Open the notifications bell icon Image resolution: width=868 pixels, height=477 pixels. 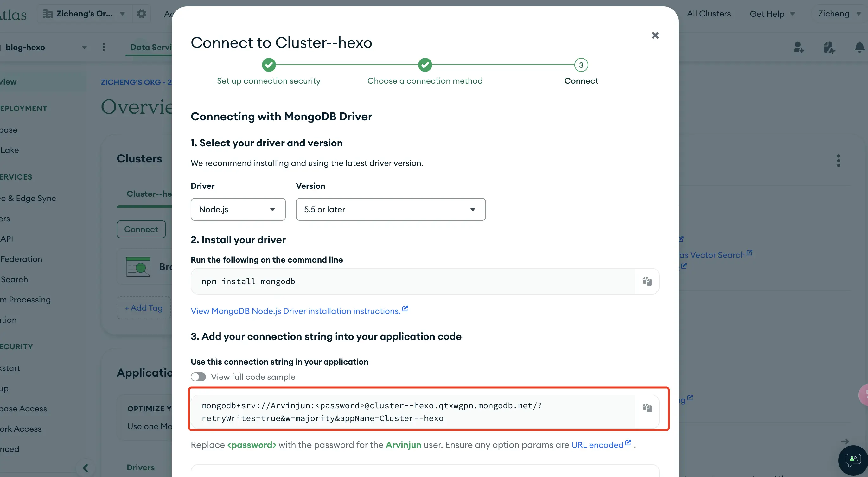click(859, 47)
